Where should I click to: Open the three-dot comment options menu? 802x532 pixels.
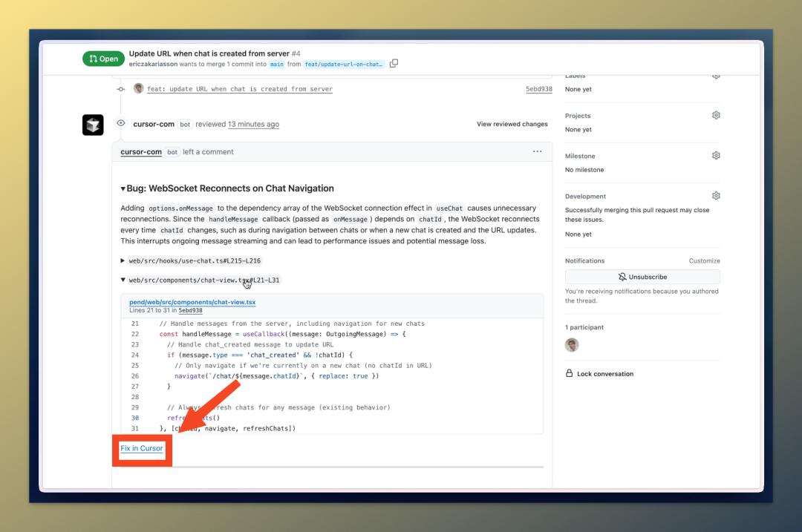coord(537,151)
